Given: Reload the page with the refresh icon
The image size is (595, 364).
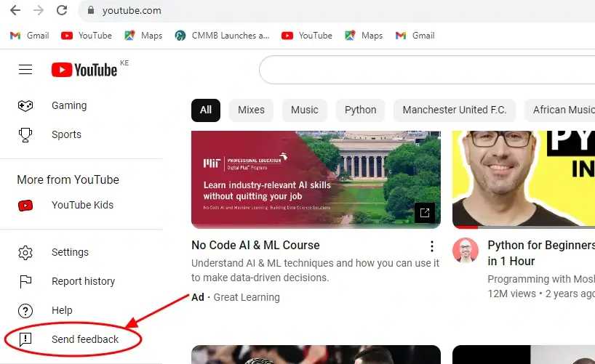Looking at the screenshot, I should (62, 10).
